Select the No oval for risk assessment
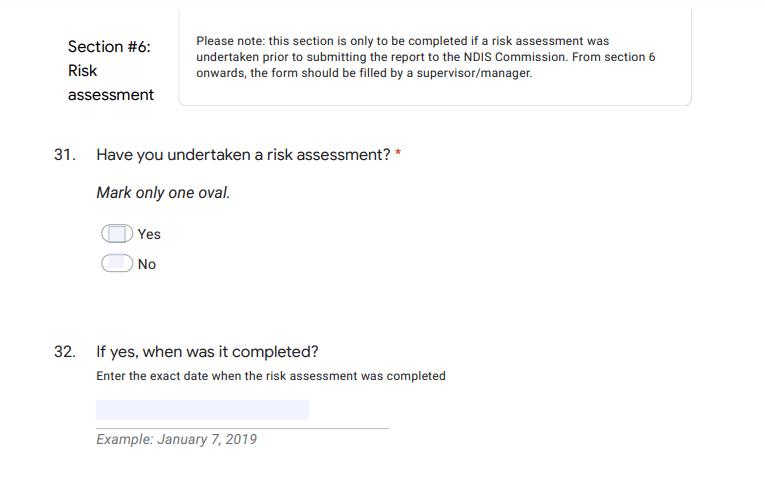Viewport: 765px width, 485px height. click(117, 263)
